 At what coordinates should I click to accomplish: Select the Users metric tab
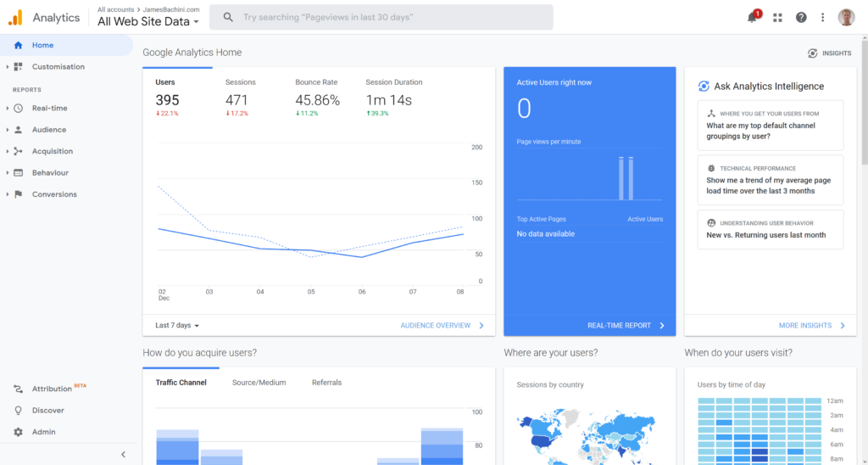tap(177, 97)
